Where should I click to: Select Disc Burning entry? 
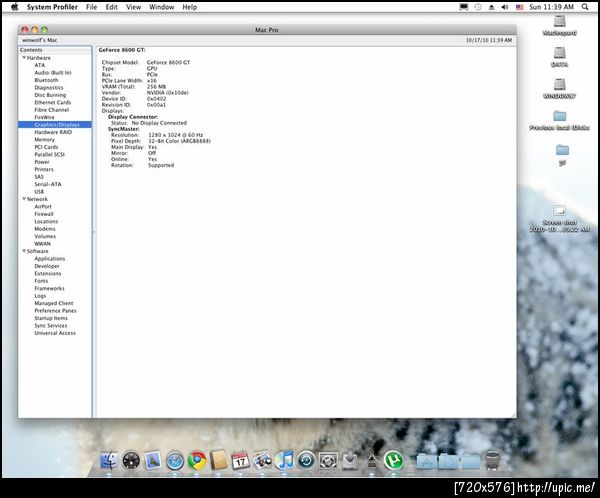pos(50,95)
